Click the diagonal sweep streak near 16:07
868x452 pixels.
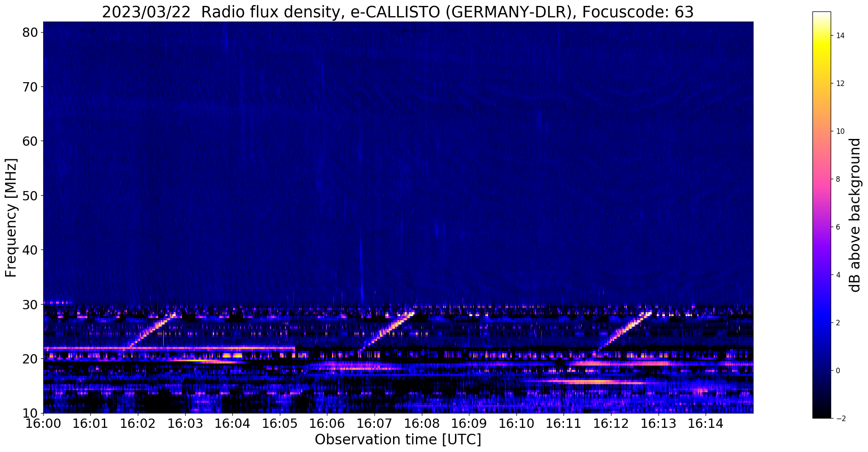pos(387,331)
